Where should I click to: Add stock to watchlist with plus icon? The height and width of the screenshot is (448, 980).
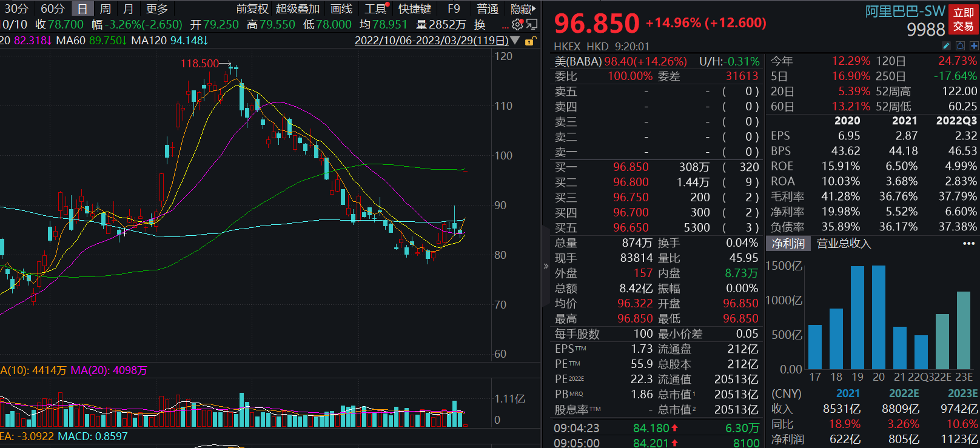pos(974,46)
